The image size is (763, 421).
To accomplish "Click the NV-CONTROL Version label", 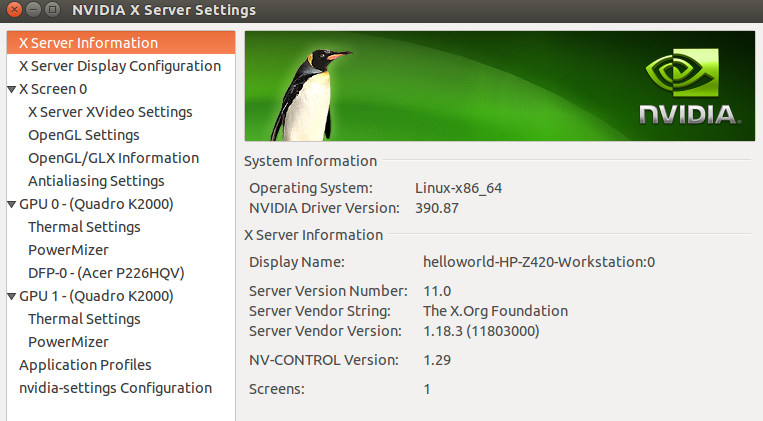I will coord(324,360).
